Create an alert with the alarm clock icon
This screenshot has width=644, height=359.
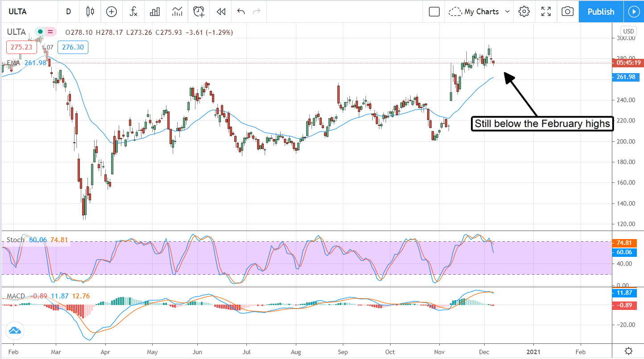coord(199,12)
